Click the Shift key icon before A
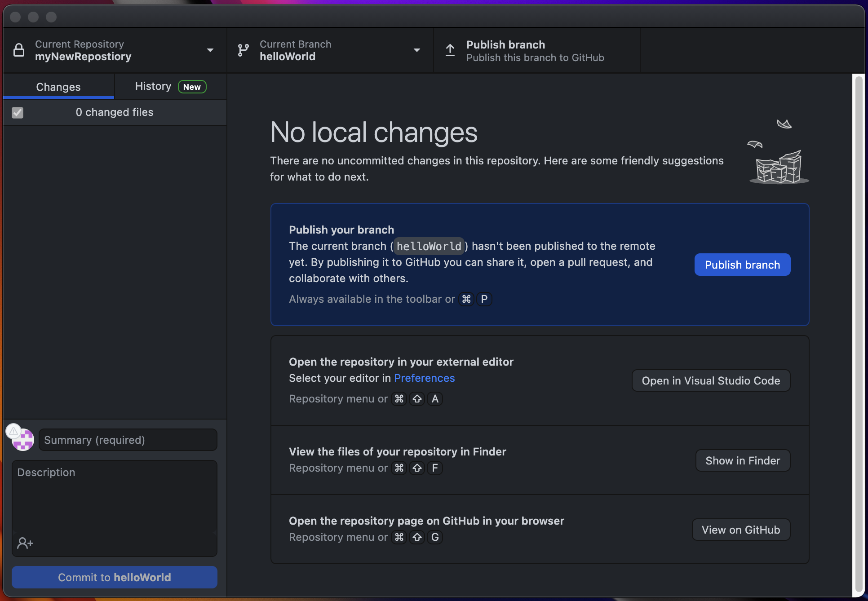868x601 pixels. (417, 399)
